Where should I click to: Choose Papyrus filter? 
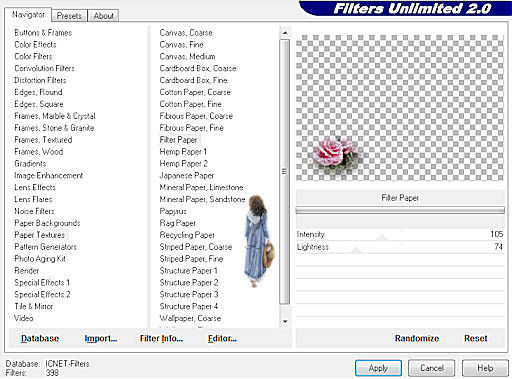click(x=173, y=211)
